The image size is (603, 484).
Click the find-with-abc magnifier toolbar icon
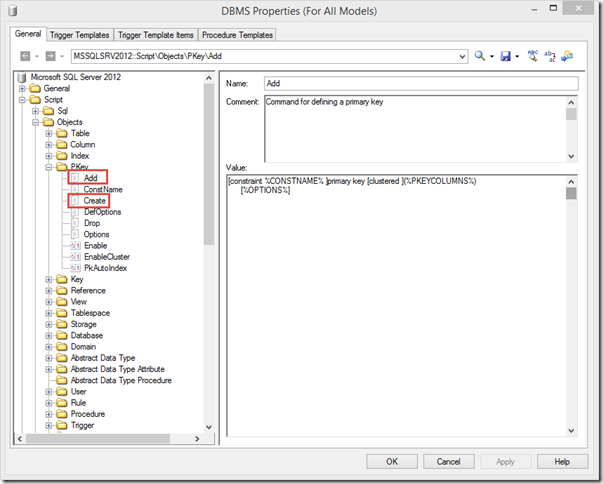coord(533,56)
